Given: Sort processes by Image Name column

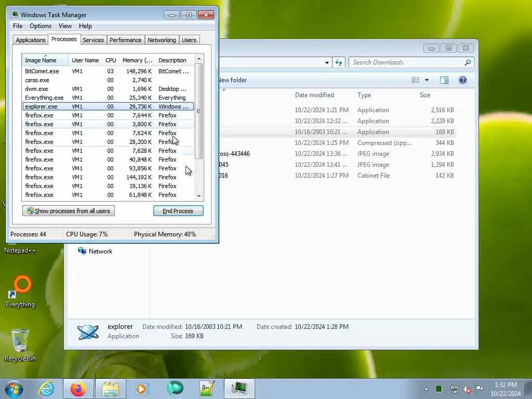Looking at the screenshot, I should click(46, 60).
